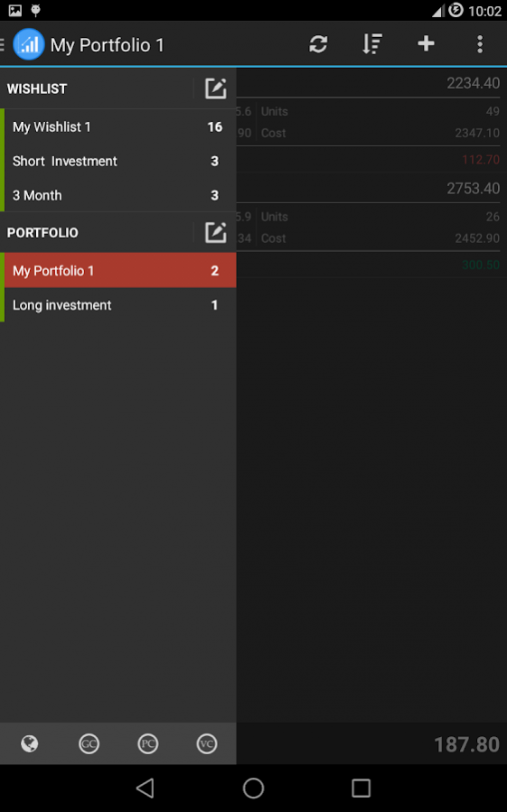Open the sort order icon
This screenshot has width=507, height=812.
pyautogui.click(x=371, y=44)
